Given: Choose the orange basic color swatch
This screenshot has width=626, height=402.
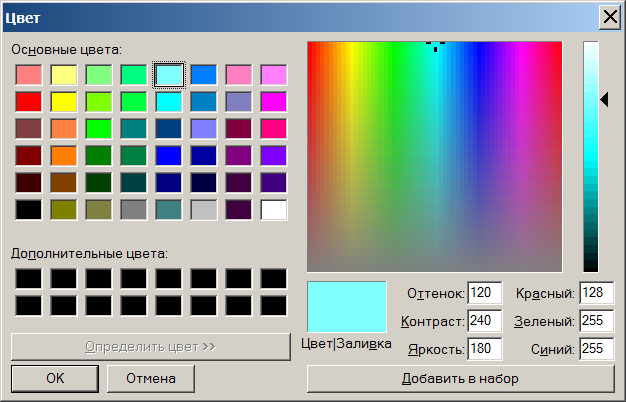Looking at the screenshot, I should click(x=63, y=155).
